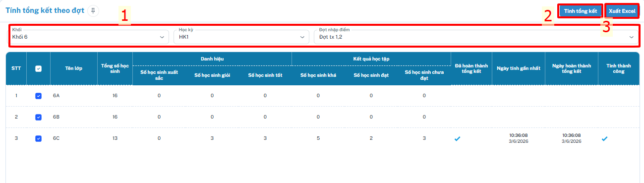Click the Ngày tính gần nhất header
This screenshot has width=644, height=183.
coord(519,68)
